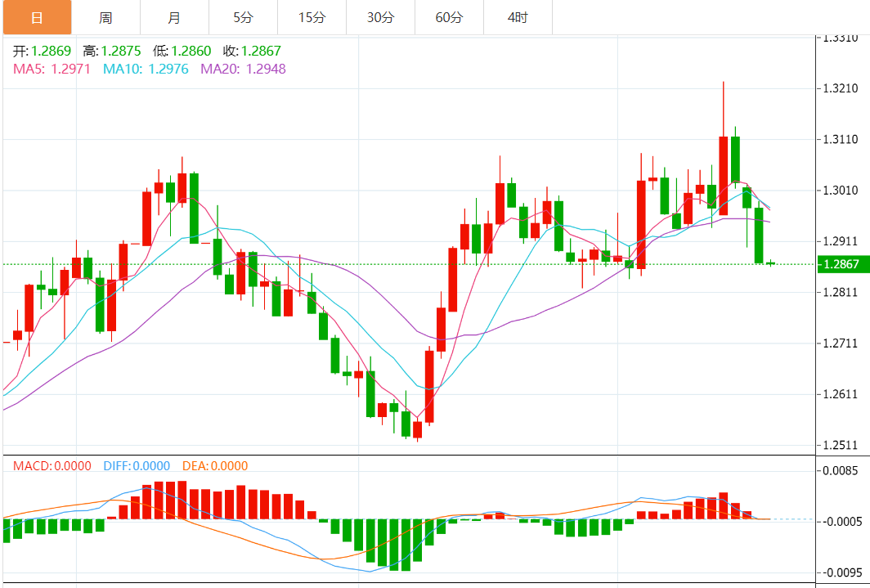Click the 0.0085 MACD axis label
Screen dimensions: 870x588
pyautogui.click(x=841, y=471)
